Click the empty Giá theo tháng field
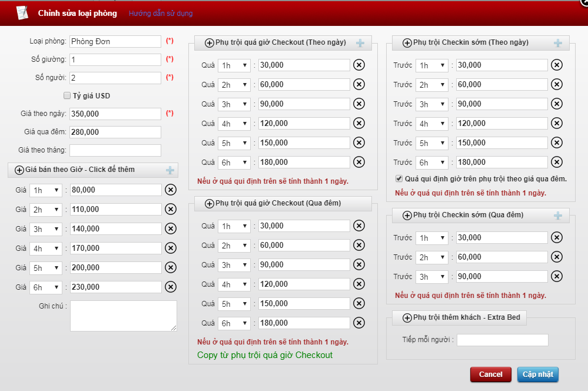Screen dimensions: 588x391 115,151
